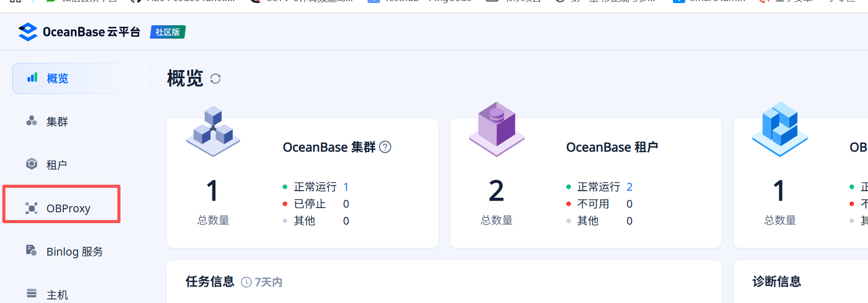Viewport: 868px width, 303px height.
Task: Click the 其他 row in the 集群 card
Action: tap(316, 221)
